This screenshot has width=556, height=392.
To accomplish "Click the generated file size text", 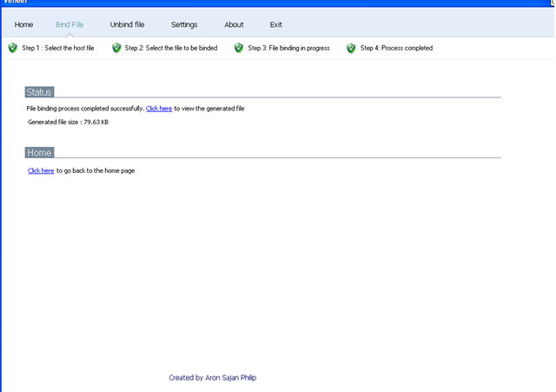I will (68, 122).
